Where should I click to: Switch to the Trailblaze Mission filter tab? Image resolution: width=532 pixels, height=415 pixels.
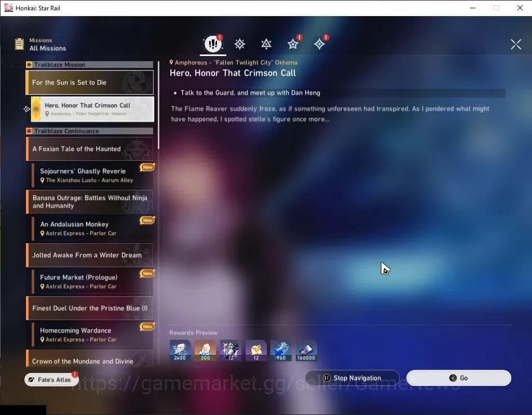240,44
